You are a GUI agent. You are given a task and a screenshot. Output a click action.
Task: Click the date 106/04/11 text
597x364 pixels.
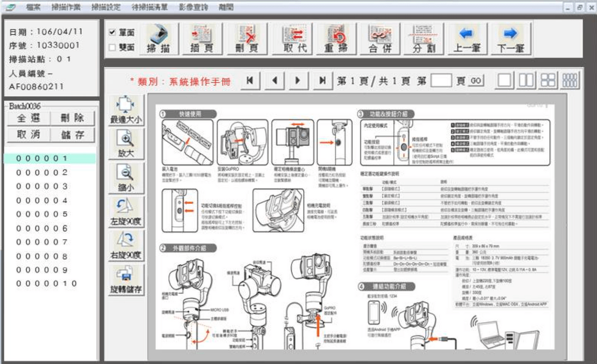tap(60, 32)
